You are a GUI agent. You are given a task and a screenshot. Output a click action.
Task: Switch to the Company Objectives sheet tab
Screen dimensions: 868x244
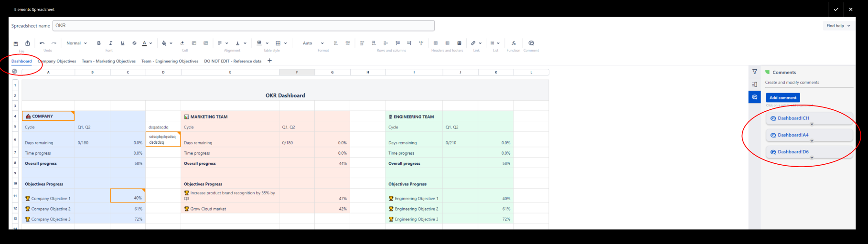(57, 61)
